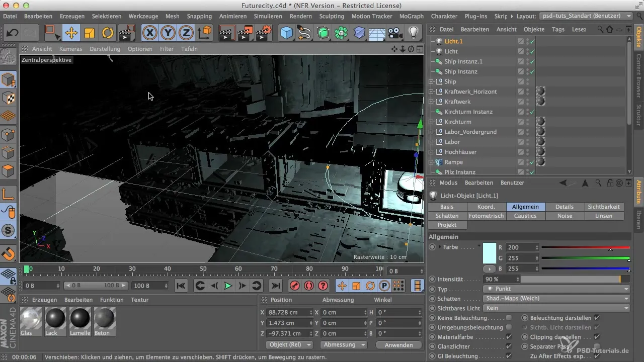Viewport: 644px width, 362px height.
Task: Open Render Settings icon
Action: (264, 33)
